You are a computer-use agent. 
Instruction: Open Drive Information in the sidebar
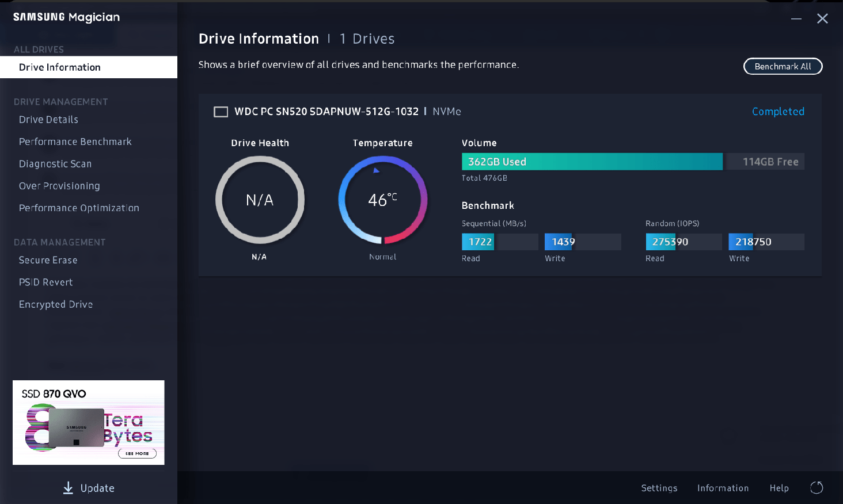click(89, 67)
